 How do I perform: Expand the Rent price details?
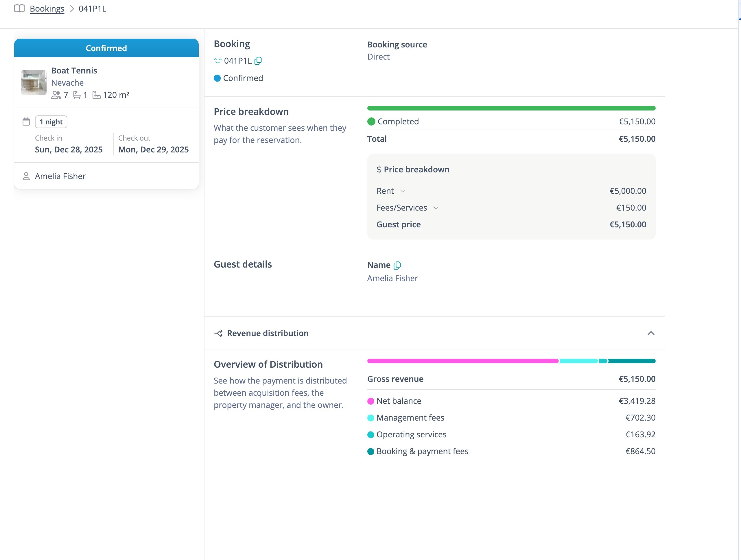tap(402, 191)
